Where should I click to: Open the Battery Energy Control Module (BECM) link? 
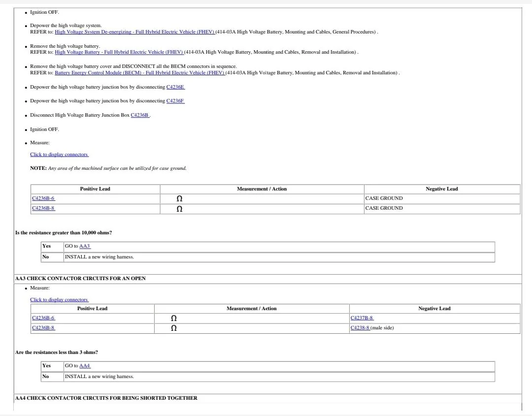(140, 72)
